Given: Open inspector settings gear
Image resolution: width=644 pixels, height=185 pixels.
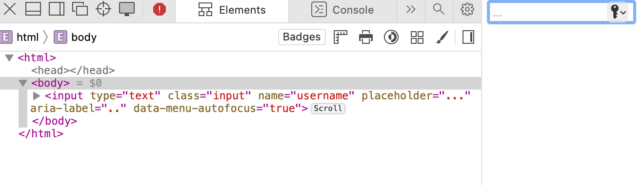Looking at the screenshot, I should (467, 9).
